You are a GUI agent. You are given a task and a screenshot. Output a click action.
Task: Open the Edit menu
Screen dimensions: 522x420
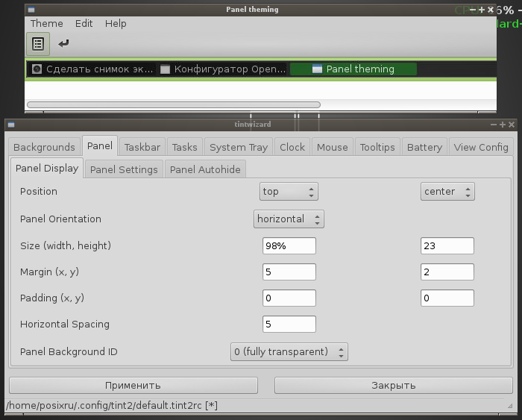pyautogui.click(x=84, y=24)
